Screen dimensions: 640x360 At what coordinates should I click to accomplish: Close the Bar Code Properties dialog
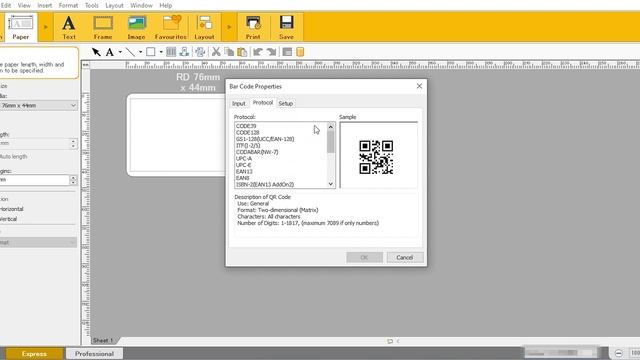419,86
